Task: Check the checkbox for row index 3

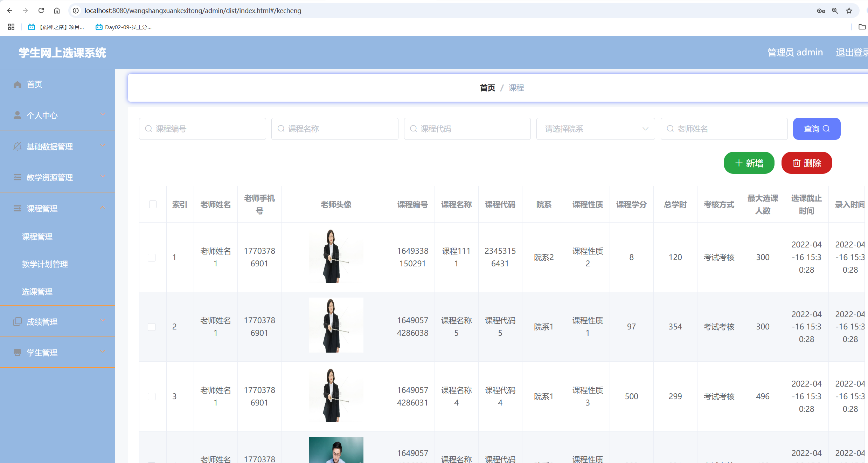Action: click(152, 396)
